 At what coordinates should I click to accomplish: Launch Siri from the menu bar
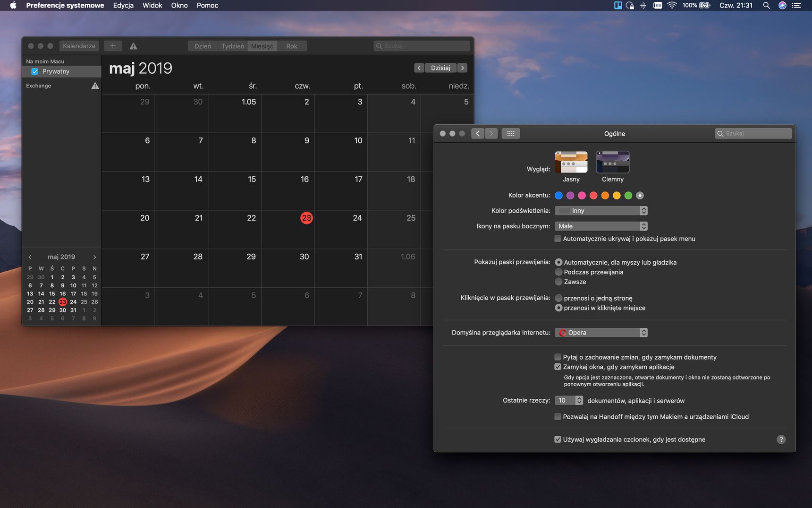[x=782, y=5]
